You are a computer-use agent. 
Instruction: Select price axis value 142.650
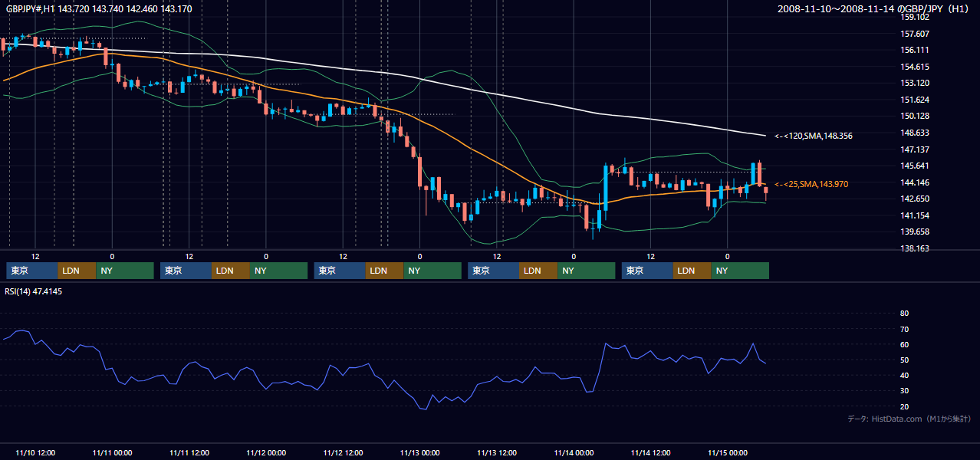916,199
